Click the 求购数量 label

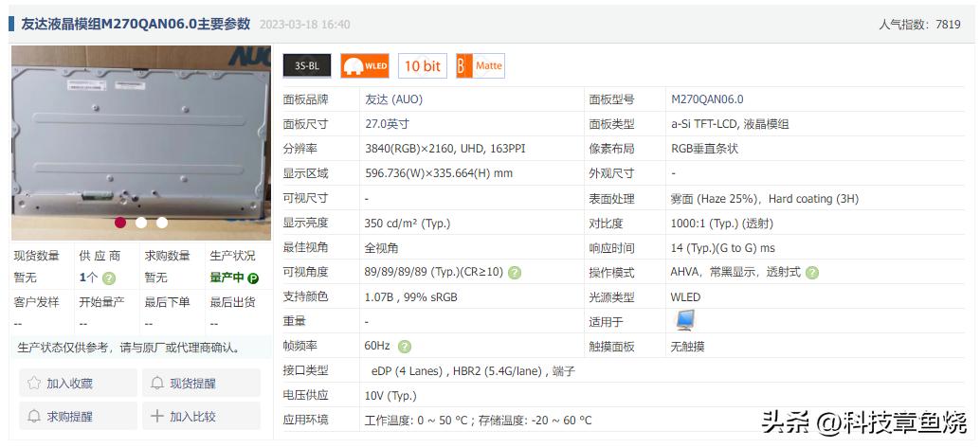(x=168, y=256)
